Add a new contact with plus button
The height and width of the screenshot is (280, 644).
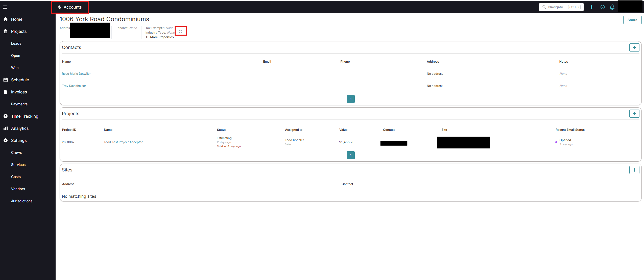pos(634,47)
